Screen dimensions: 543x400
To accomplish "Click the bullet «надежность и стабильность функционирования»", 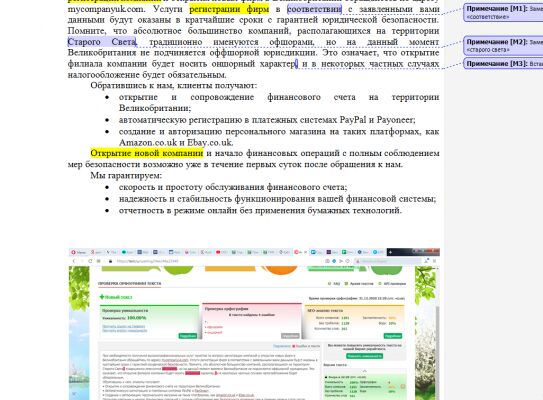I will click(x=277, y=199).
